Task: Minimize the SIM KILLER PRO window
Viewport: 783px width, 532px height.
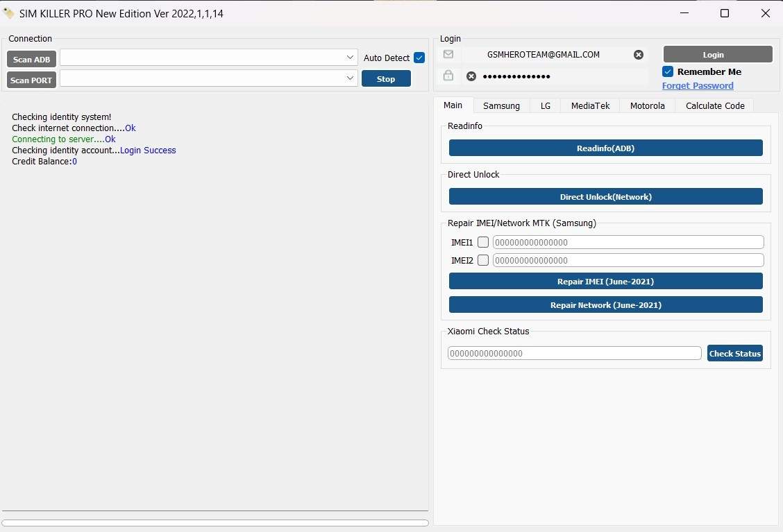Action: (x=684, y=13)
